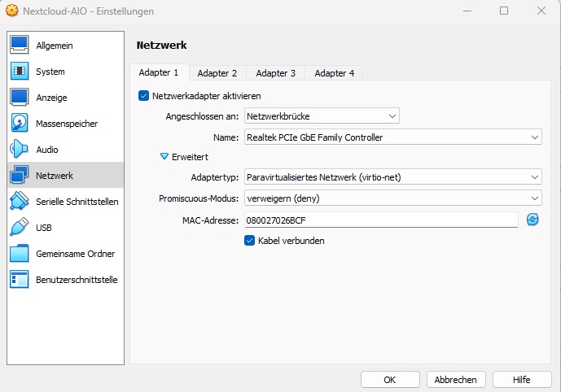Open the Allgemein settings icon

[x=20, y=45]
